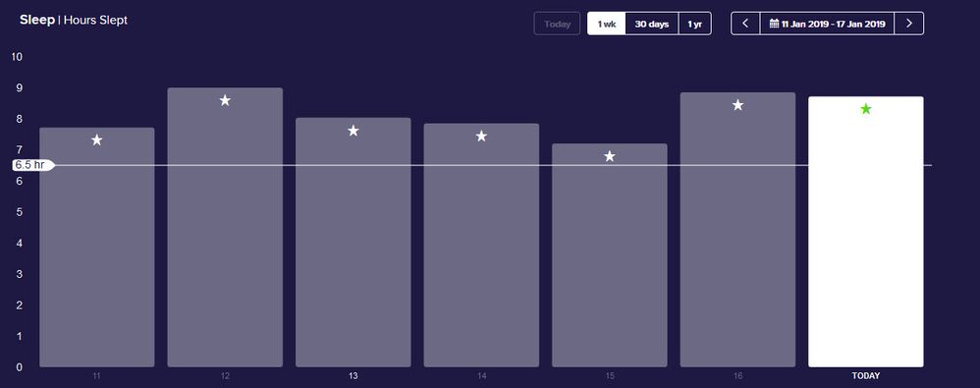This screenshot has height=388, width=980.
Task: Open the 11 Jan 2019 - 17 Jan 2019 date picker
Action: pos(827,24)
